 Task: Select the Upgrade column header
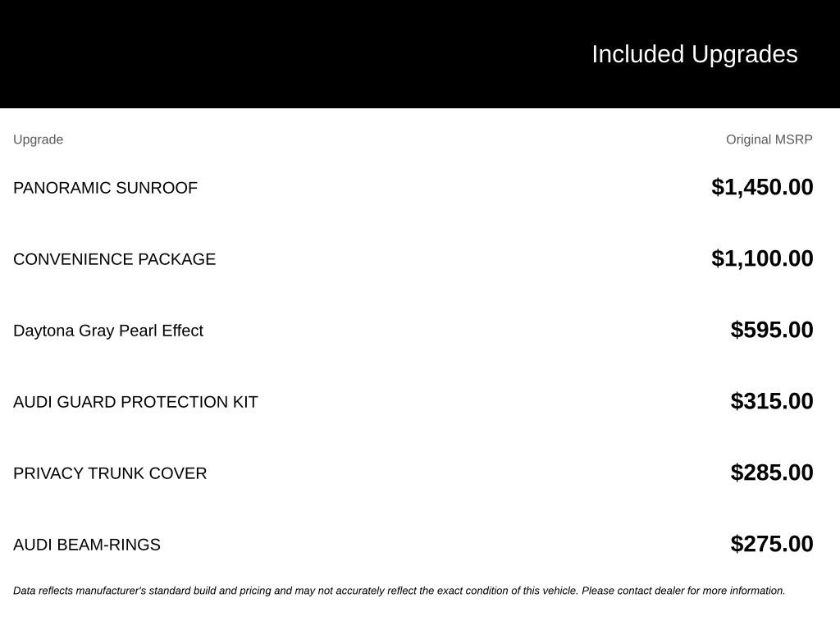coord(38,139)
